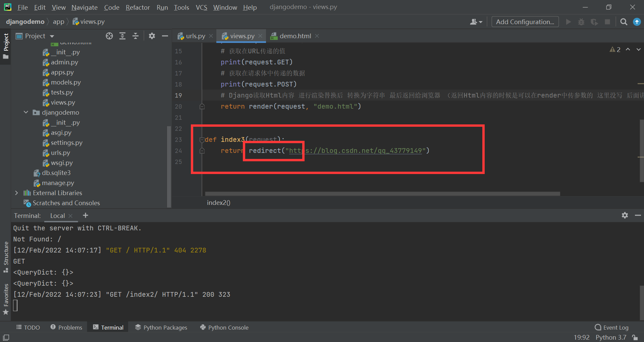
Task: Collapse the djangodemo folder
Action: point(26,112)
